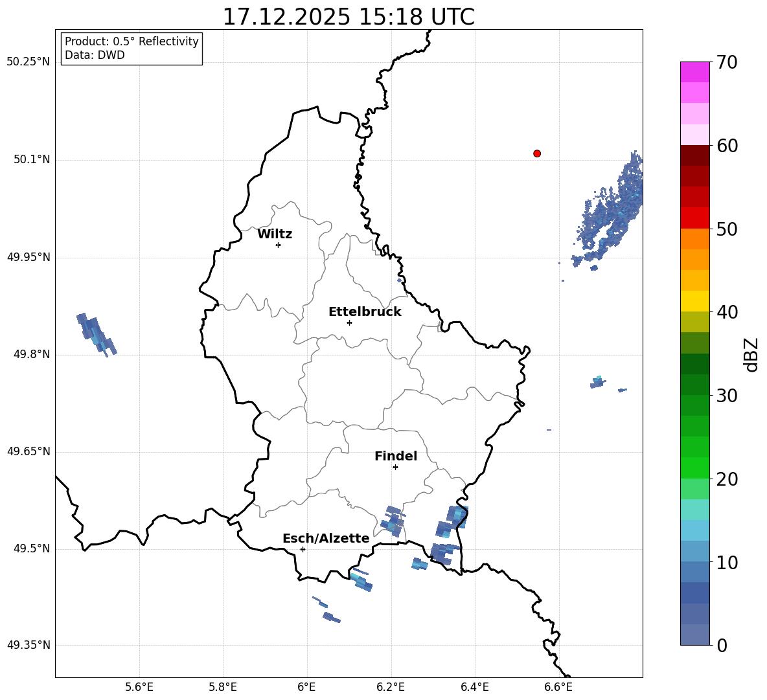
Task: Pick the yellow swatch just above 40 dBZ
Action: pyautogui.click(x=694, y=301)
